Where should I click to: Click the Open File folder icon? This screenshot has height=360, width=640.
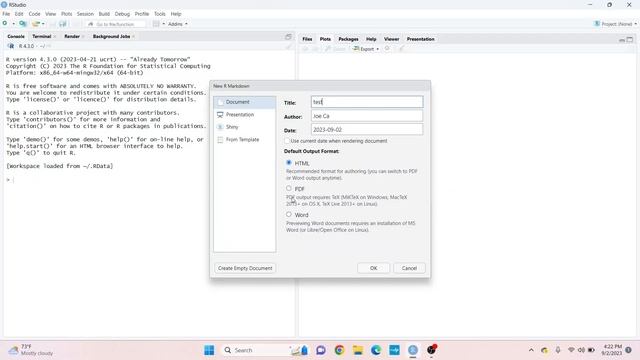point(36,24)
